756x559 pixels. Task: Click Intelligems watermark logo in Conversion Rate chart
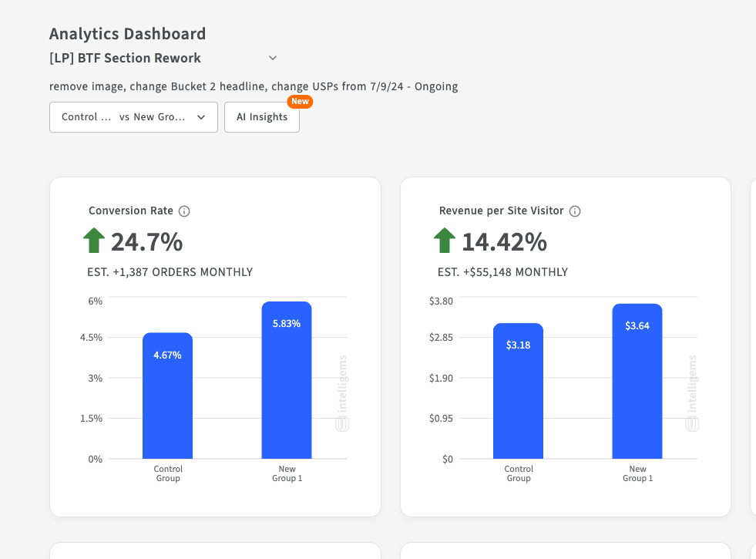(x=342, y=423)
